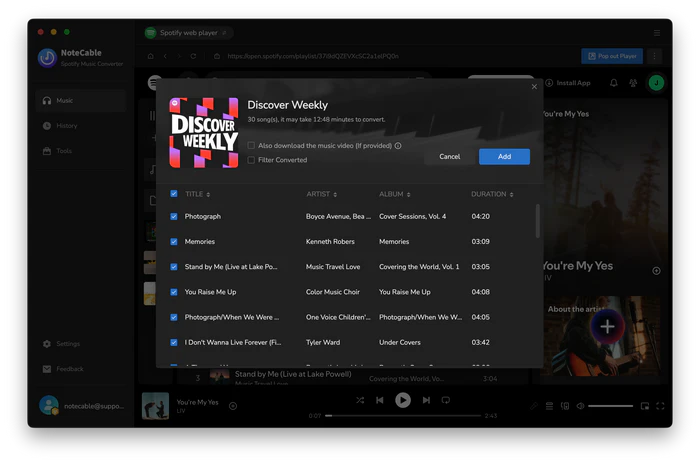The image size is (700, 464).
Task: Click Kenneth Robers artist cell
Action: pyautogui.click(x=330, y=242)
